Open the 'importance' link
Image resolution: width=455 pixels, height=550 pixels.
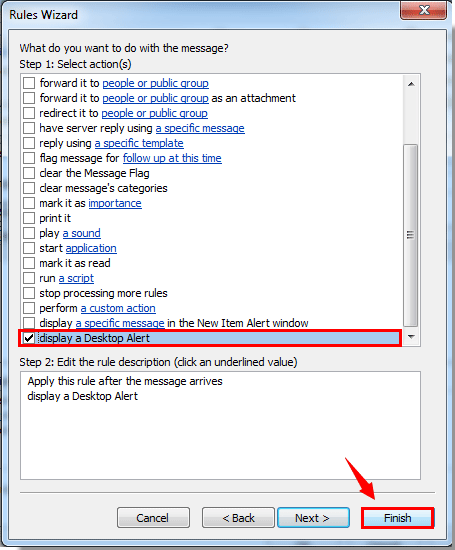pos(115,203)
